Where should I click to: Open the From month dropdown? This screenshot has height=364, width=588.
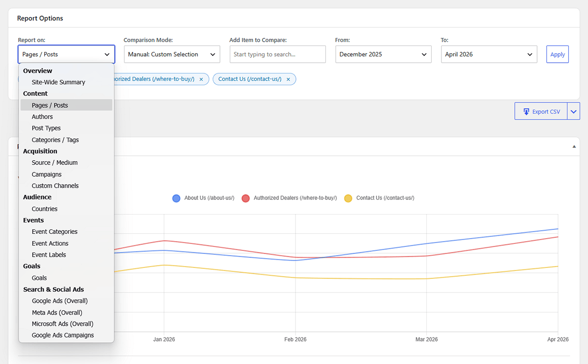pyautogui.click(x=384, y=54)
